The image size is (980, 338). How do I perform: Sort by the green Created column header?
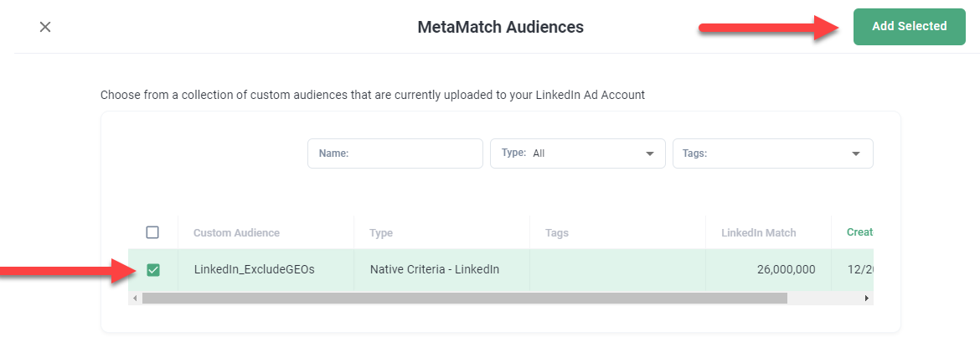[859, 232]
